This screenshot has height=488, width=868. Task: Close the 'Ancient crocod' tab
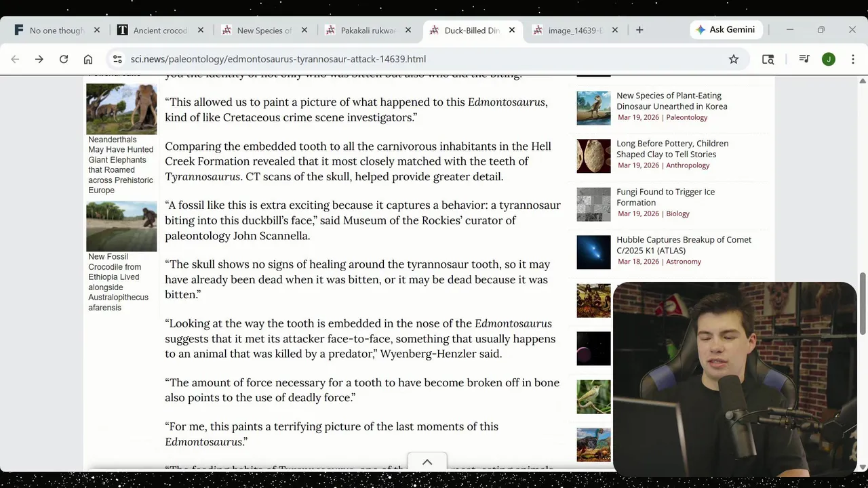[201, 30]
